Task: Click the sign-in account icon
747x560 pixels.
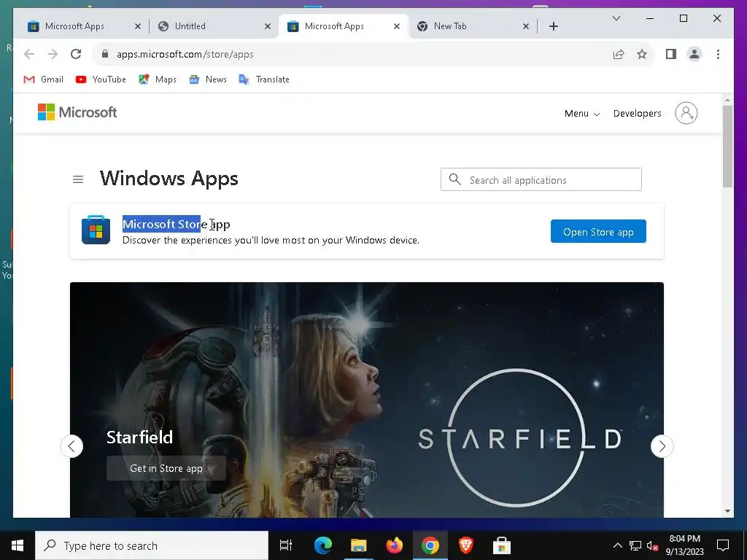Action: 686,113
